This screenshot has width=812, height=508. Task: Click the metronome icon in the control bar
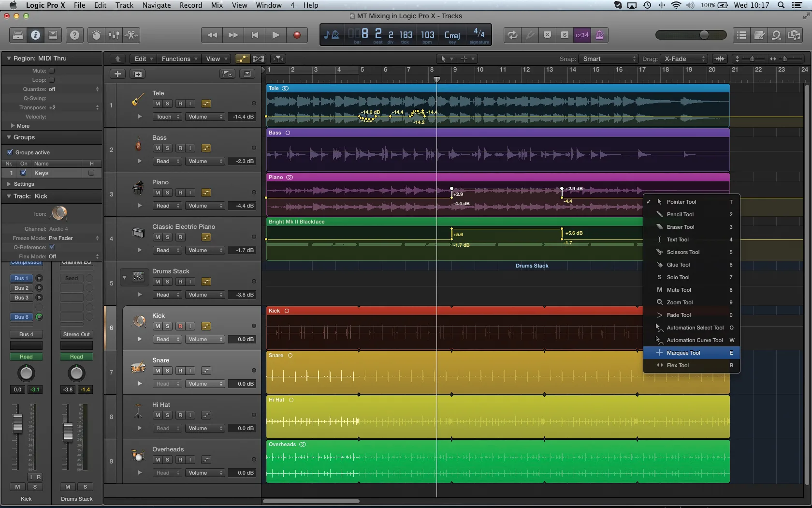click(600, 35)
